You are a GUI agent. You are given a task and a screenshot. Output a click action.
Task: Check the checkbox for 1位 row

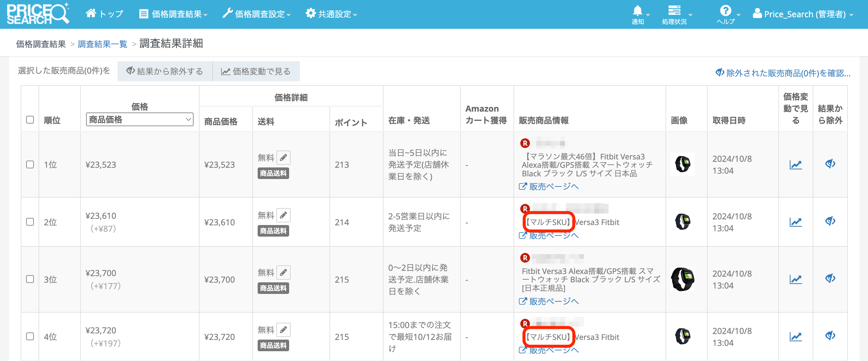point(30,164)
